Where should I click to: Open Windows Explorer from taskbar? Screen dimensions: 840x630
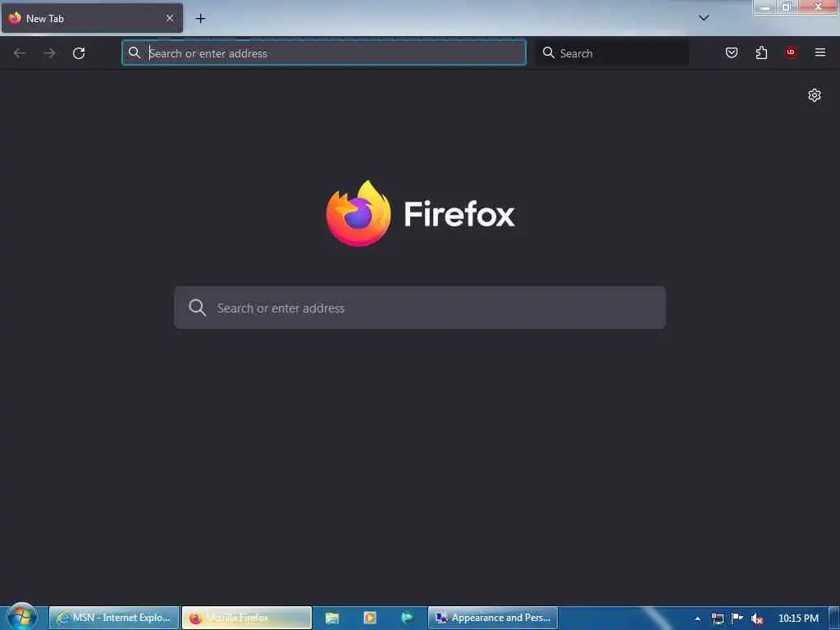332,618
